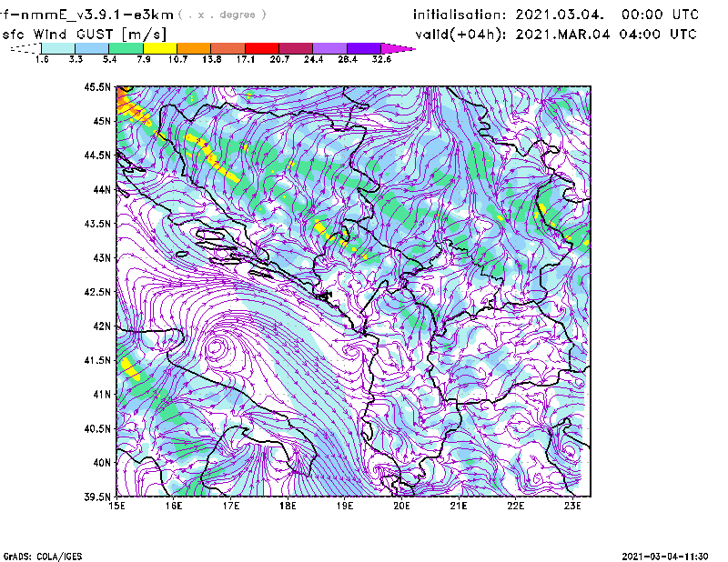Select the yellow legend swatch 7.9–10.7
The height and width of the screenshot is (562, 728).
click(x=160, y=48)
